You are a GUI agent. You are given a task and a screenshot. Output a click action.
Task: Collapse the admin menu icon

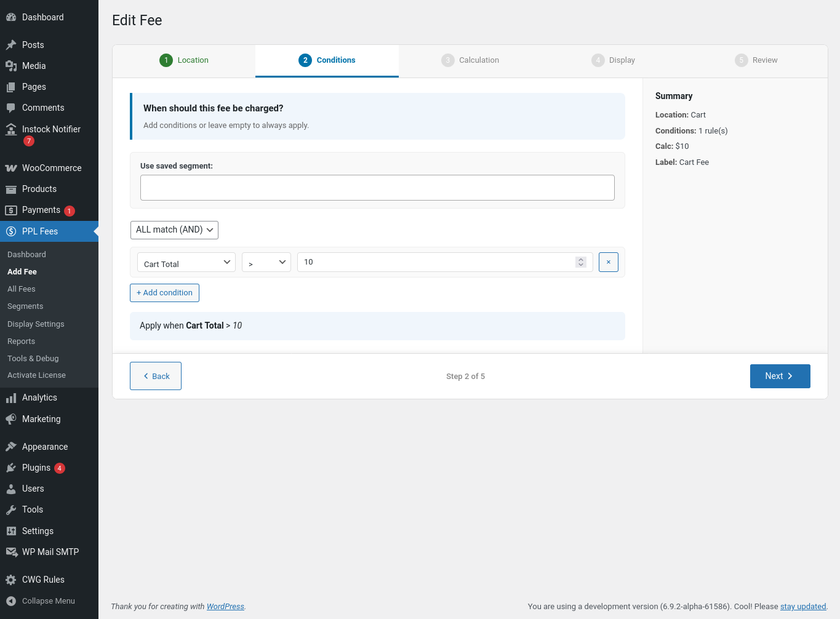(x=11, y=601)
